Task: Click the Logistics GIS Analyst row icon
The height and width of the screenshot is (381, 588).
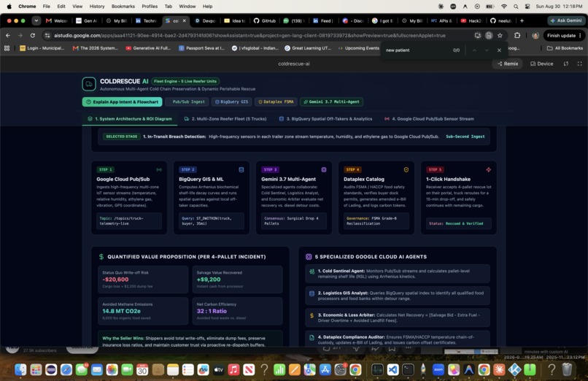Action: 312,293
